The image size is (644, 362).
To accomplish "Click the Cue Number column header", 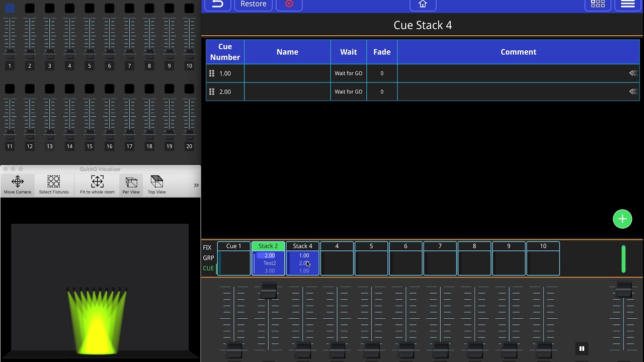I will tap(225, 52).
